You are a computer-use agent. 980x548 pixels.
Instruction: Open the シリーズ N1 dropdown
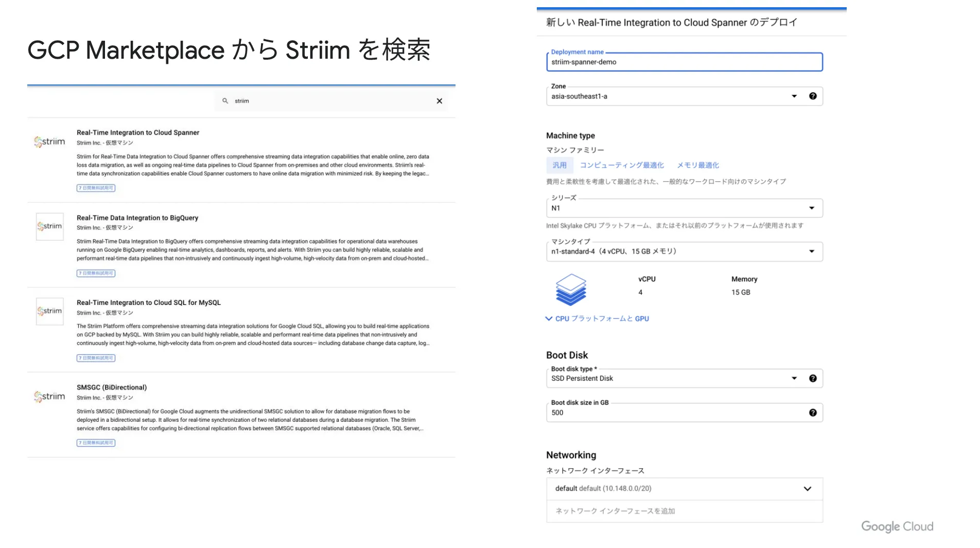tap(685, 208)
